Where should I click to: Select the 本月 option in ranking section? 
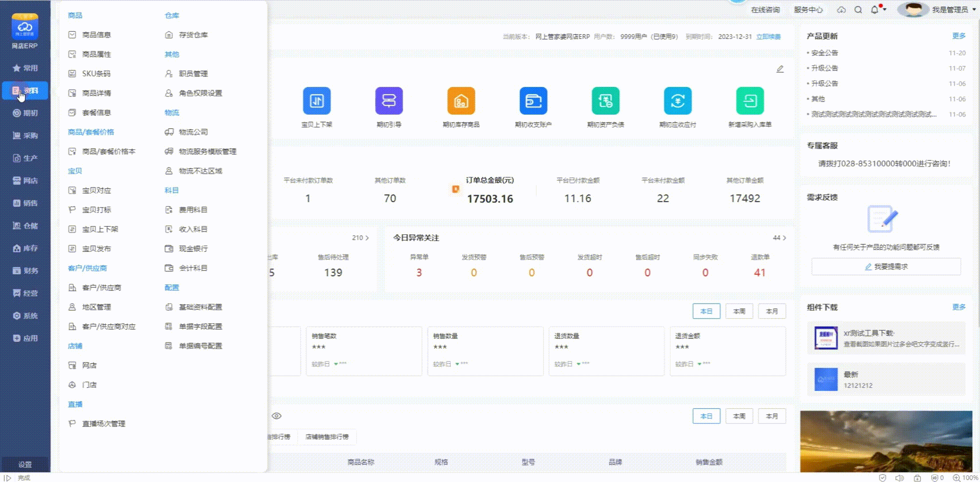pos(772,416)
